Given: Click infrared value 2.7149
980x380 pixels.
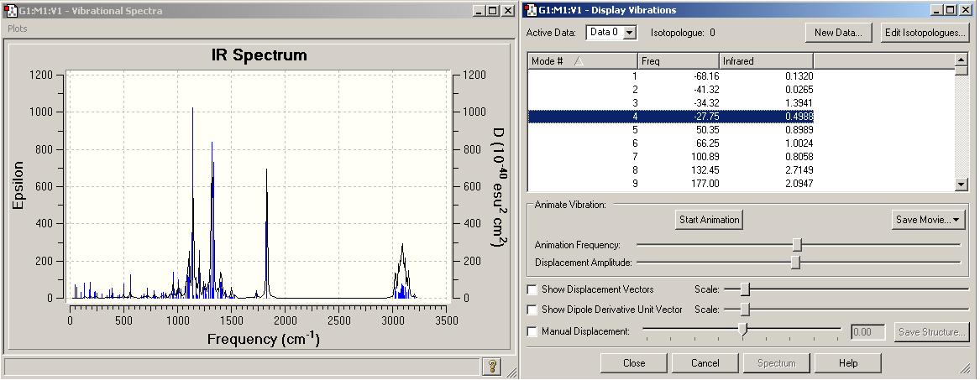Looking at the screenshot, I should (x=799, y=169).
